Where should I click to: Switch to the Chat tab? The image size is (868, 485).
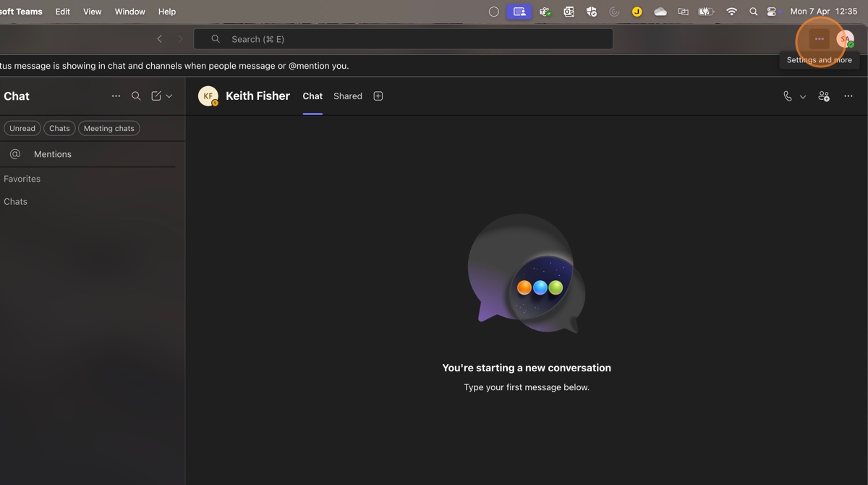click(312, 96)
